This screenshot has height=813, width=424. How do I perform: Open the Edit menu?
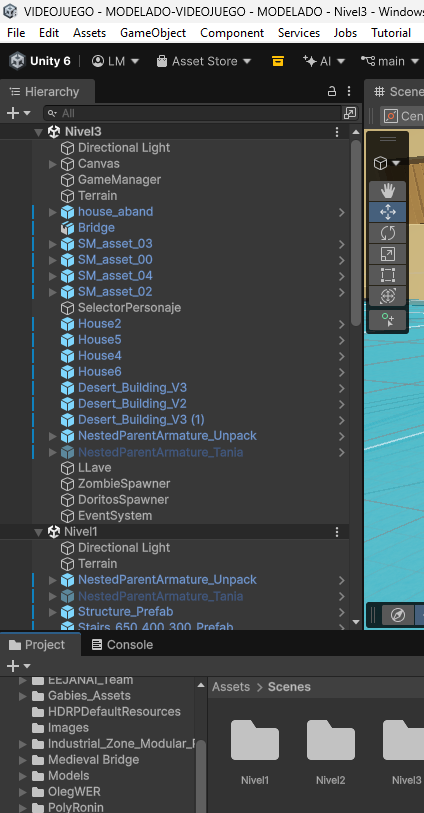49,33
